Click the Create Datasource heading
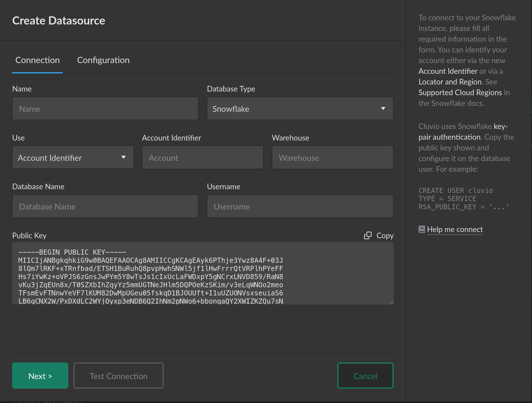532x403 pixels. [59, 21]
